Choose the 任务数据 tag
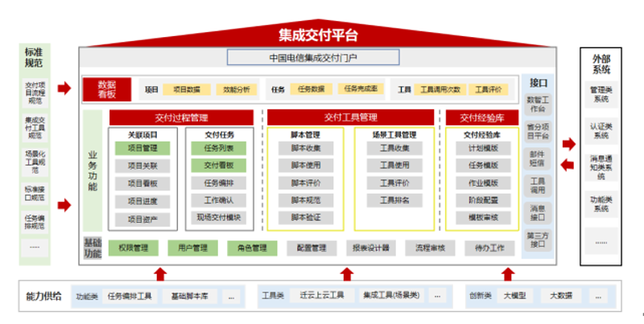The image size is (644, 324). tap(311, 89)
